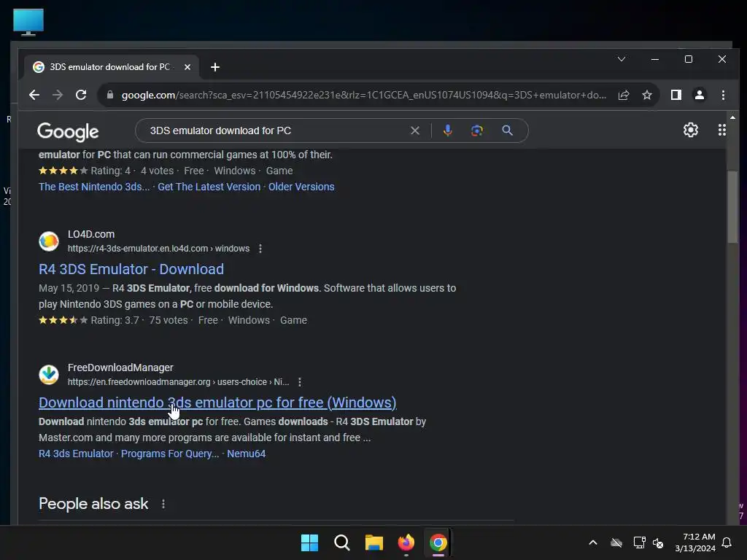The image size is (747, 560).
Task: Open the Google apps grid
Action: (722, 130)
